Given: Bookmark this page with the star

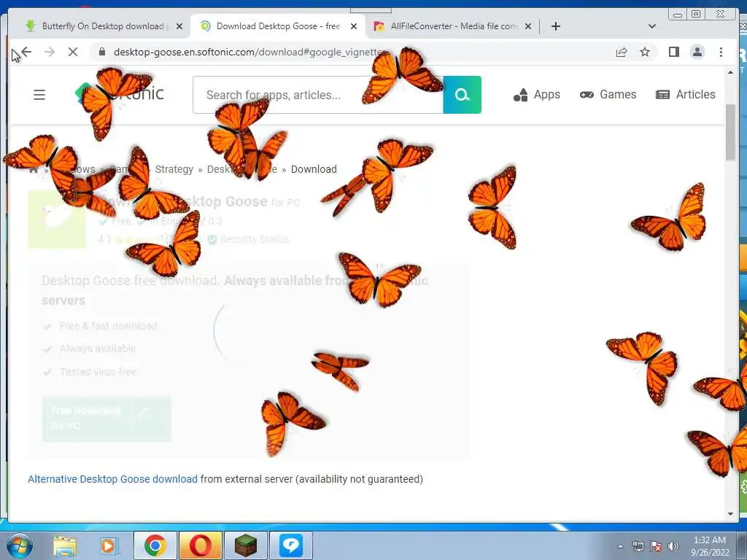Looking at the screenshot, I should coord(645,52).
